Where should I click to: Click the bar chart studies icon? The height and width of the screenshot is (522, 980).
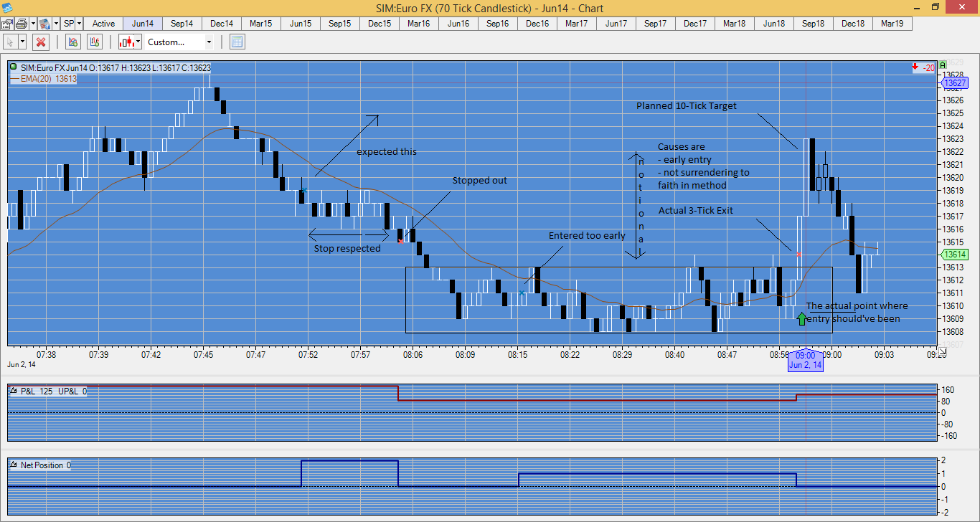[x=95, y=42]
